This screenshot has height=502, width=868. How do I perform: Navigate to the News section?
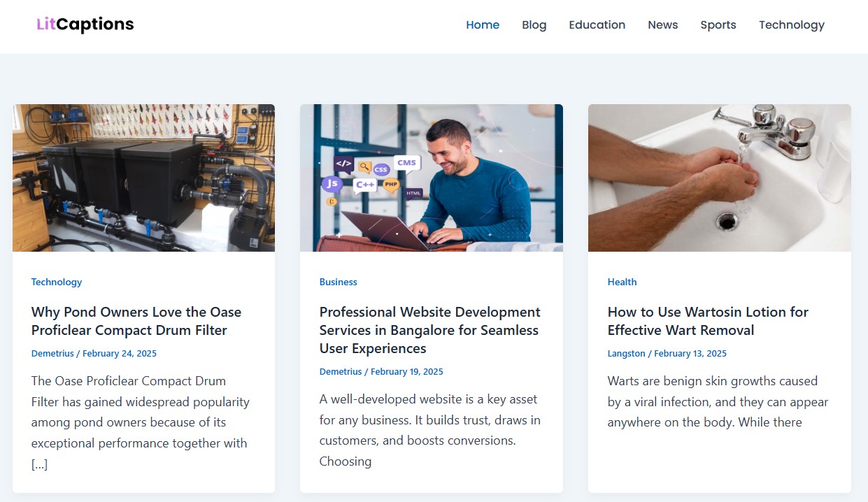click(662, 25)
